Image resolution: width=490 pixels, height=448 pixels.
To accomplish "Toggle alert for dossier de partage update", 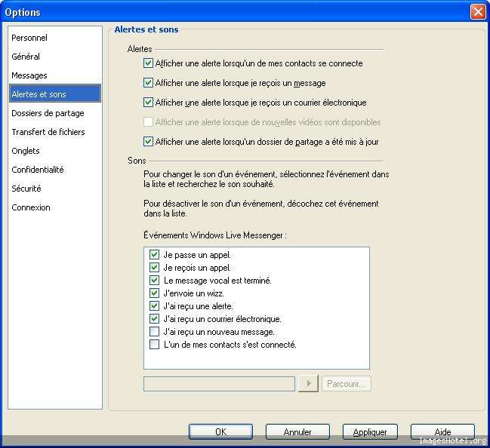I will click(x=149, y=141).
